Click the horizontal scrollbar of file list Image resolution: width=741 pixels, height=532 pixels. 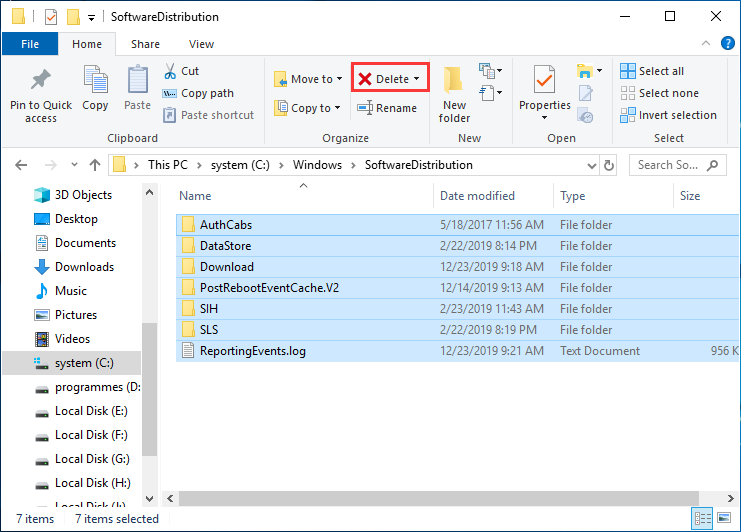coord(439,498)
